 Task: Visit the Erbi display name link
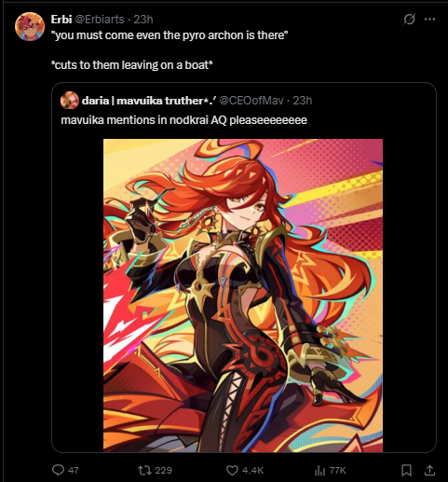coord(61,20)
